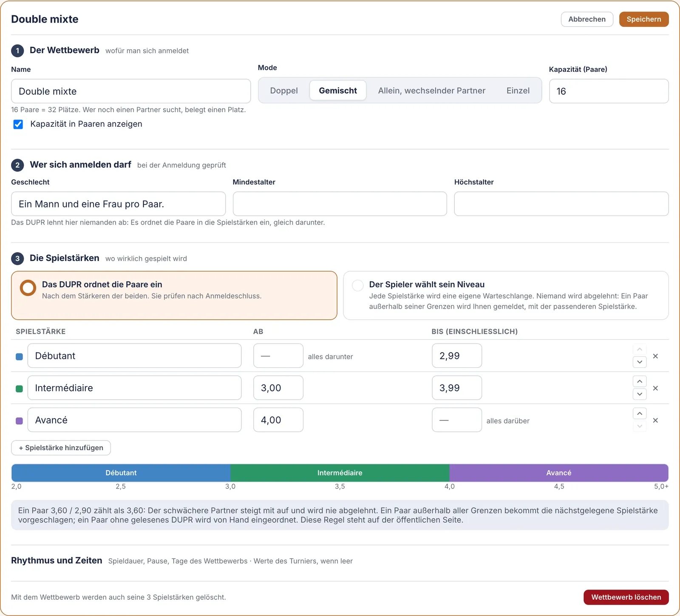Screen dimensions: 680x616
Task: Move the Intermédiaire row down
Action: coord(640,394)
